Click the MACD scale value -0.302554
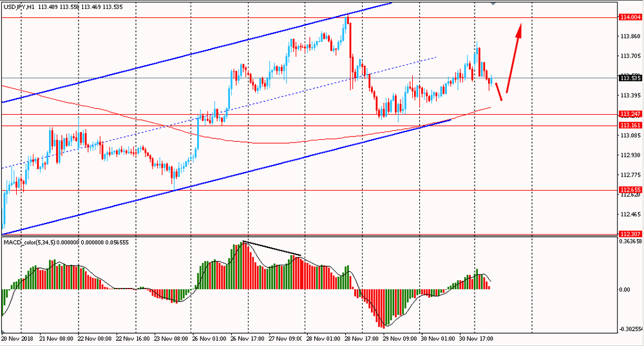 point(630,329)
